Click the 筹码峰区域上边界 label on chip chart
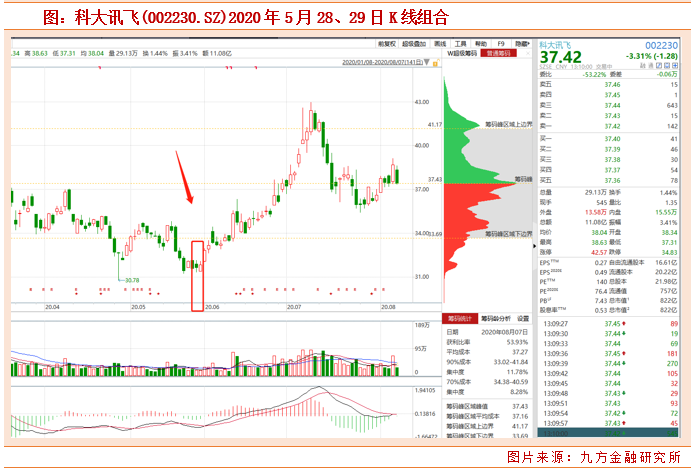This screenshot has height=472, width=695. coord(508,125)
